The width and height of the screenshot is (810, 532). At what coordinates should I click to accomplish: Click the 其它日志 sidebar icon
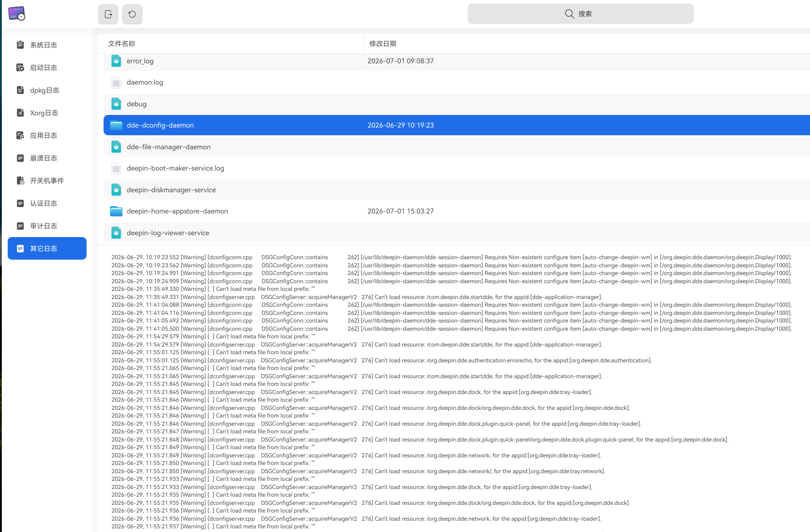click(20, 248)
